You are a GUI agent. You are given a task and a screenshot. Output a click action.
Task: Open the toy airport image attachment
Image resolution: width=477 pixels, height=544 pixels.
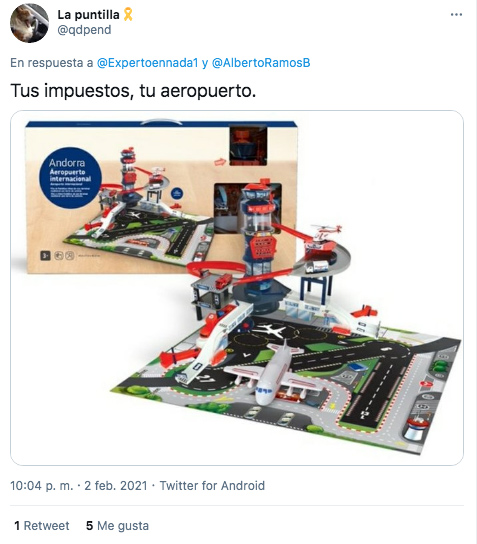(237, 288)
